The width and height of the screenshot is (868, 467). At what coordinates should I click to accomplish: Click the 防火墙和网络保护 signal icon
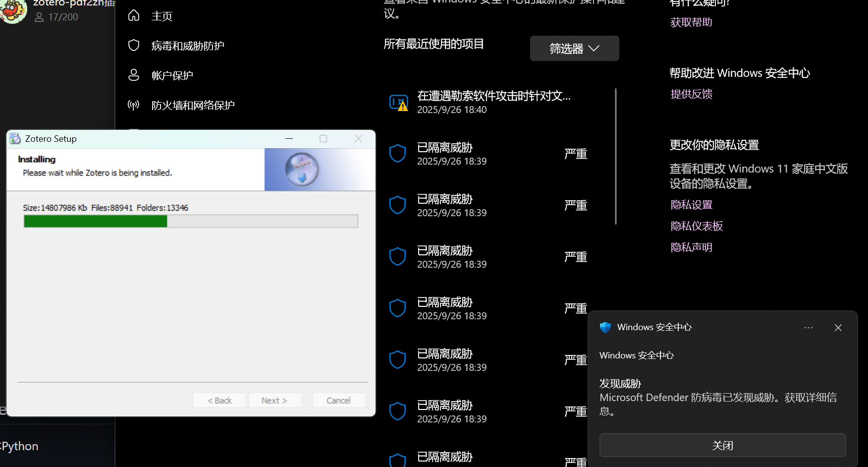pos(134,105)
